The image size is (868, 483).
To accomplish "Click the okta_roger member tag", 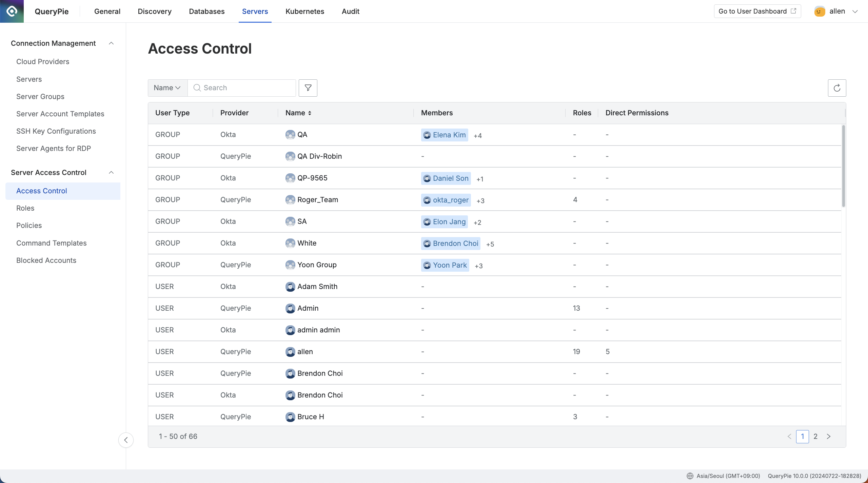I will 446,200.
